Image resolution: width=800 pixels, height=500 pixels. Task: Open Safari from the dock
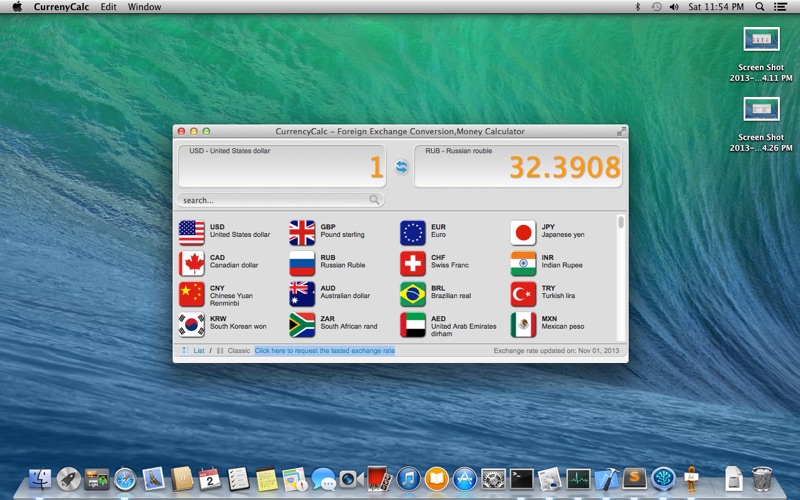click(x=125, y=479)
